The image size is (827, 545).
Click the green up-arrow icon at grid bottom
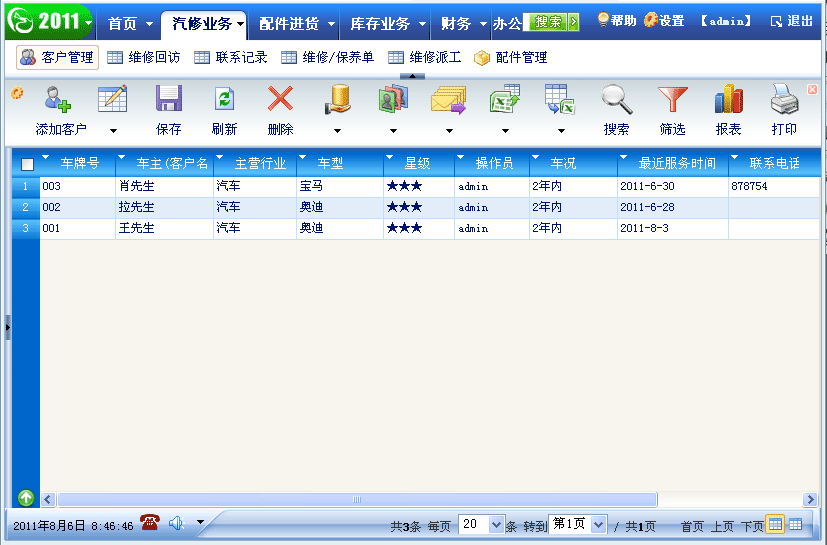tap(26, 498)
